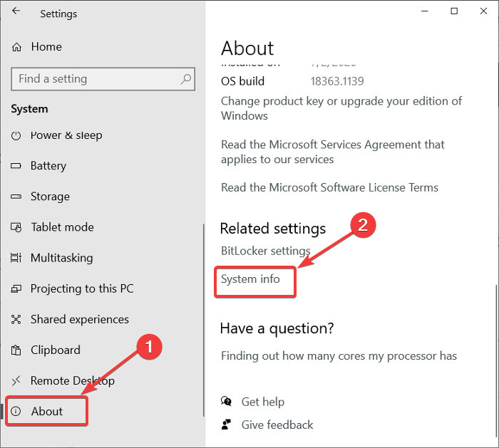Open BitLocker settings link
Screen dimensions: 499x448
(x=265, y=251)
